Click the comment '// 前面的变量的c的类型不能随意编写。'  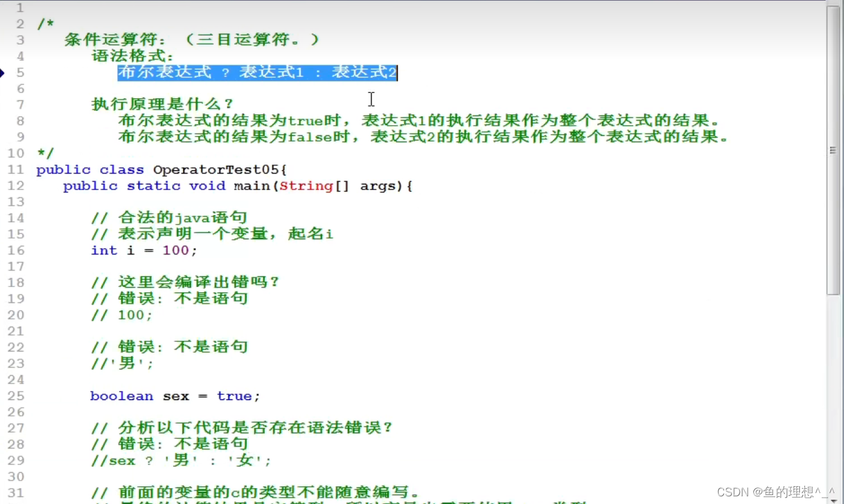pyautogui.click(x=255, y=493)
